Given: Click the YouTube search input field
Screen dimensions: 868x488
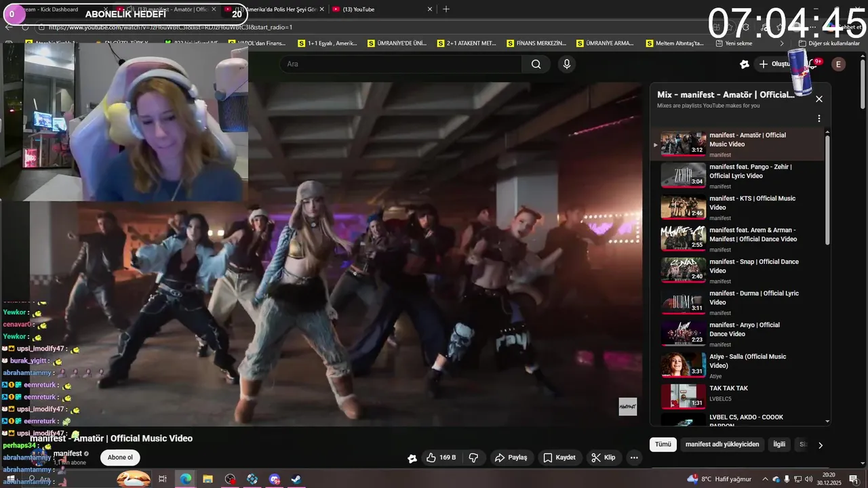Looking at the screenshot, I should [x=401, y=64].
